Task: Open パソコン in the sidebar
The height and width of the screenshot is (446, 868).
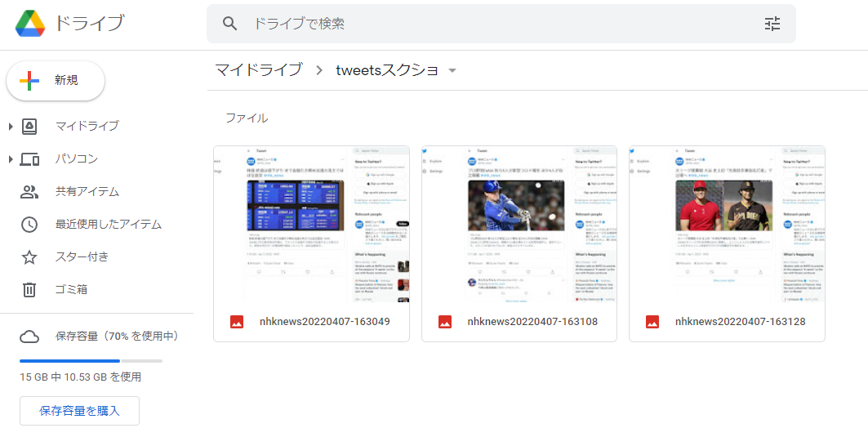Action: [77, 159]
